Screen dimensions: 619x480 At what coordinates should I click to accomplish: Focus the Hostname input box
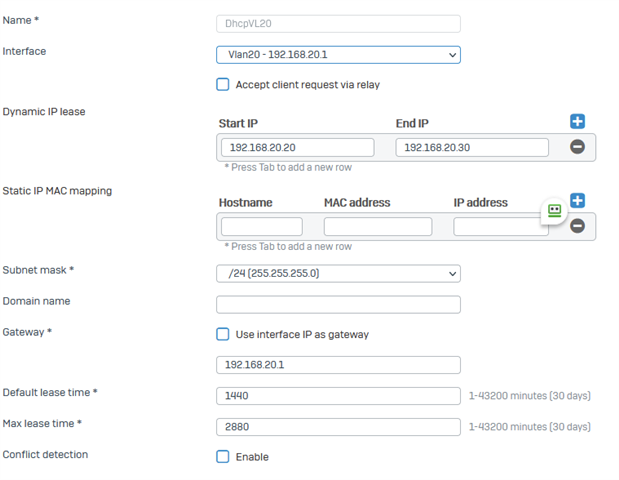click(262, 227)
